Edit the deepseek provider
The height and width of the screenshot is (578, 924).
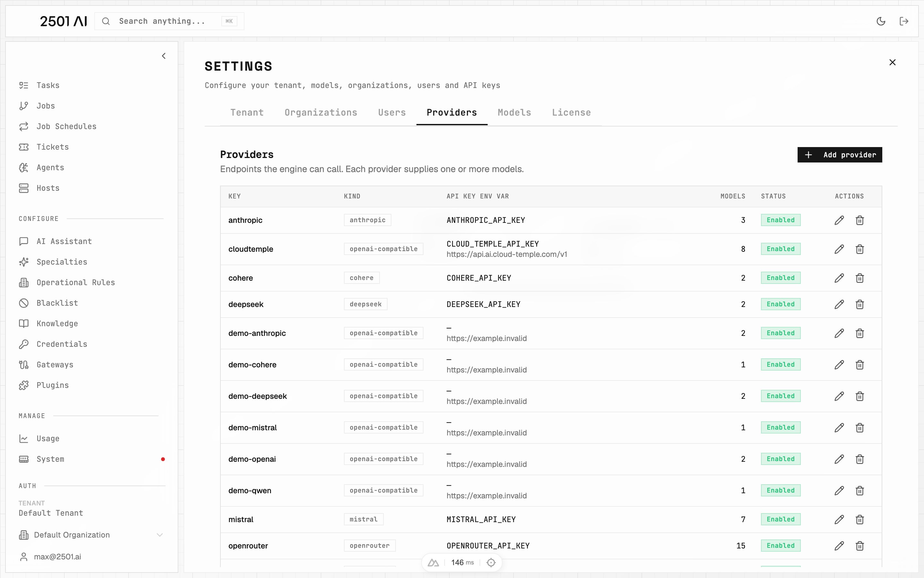(839, 304)
